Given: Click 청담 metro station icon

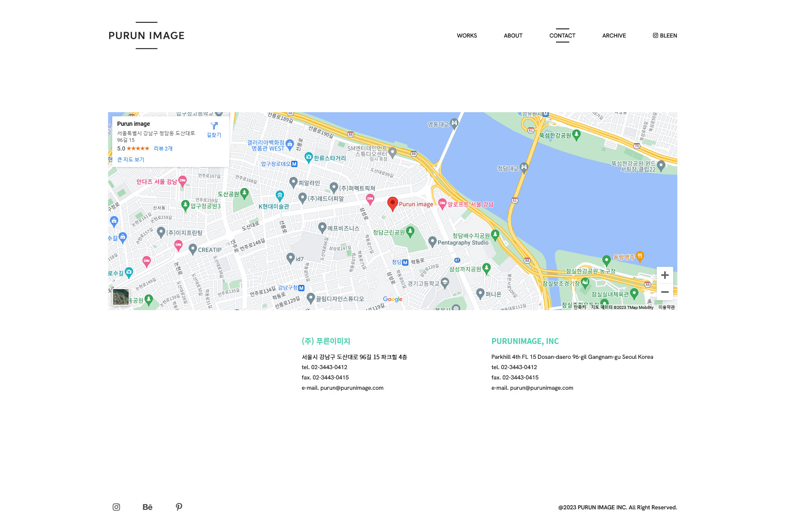Looking at the screenshot, I should pyautogui.click(x=405, y=262).
